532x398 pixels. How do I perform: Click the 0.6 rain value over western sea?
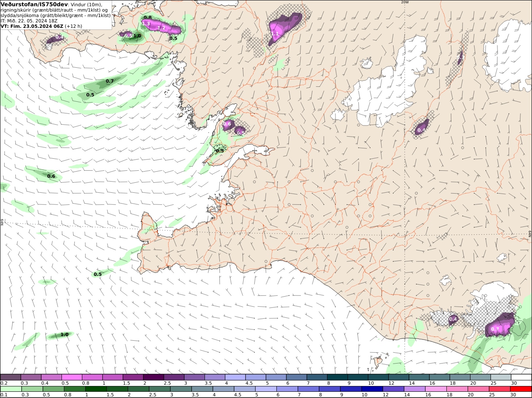[51, 176]
